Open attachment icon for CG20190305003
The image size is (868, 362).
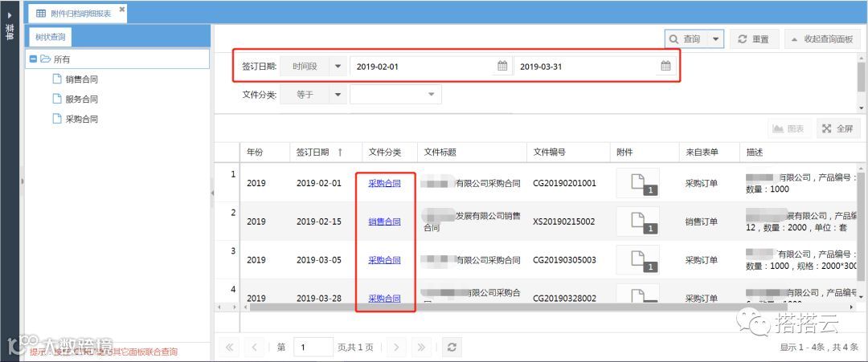coord(637,260)
